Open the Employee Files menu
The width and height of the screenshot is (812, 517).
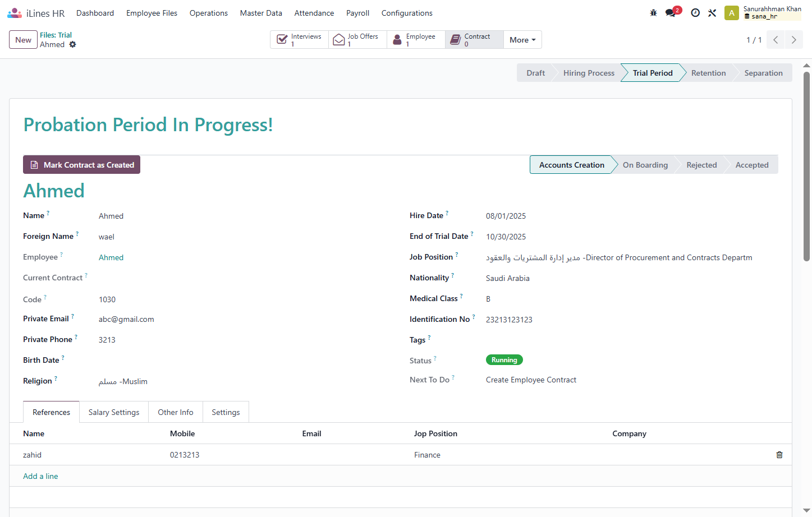coord(152,13)
